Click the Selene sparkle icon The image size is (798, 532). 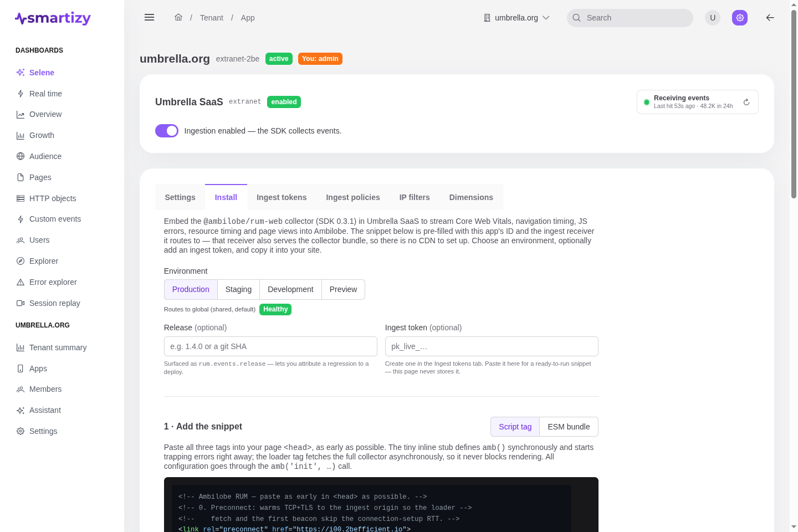click(x=21, y=73)
